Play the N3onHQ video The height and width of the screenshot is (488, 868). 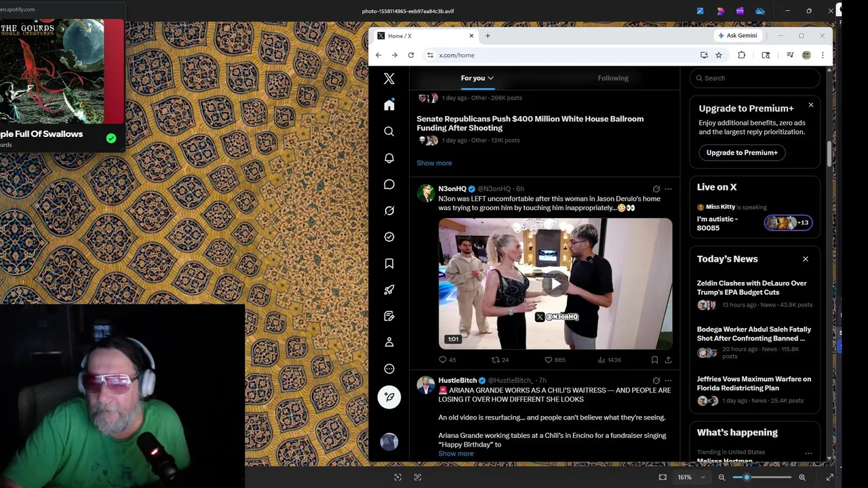pos(555,284)
